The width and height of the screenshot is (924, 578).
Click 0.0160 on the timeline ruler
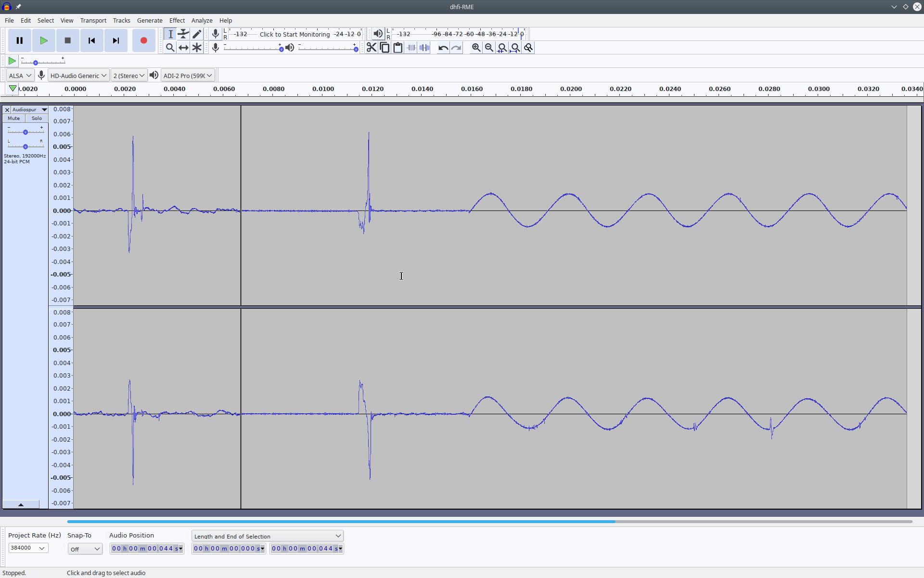pos(472,89)
